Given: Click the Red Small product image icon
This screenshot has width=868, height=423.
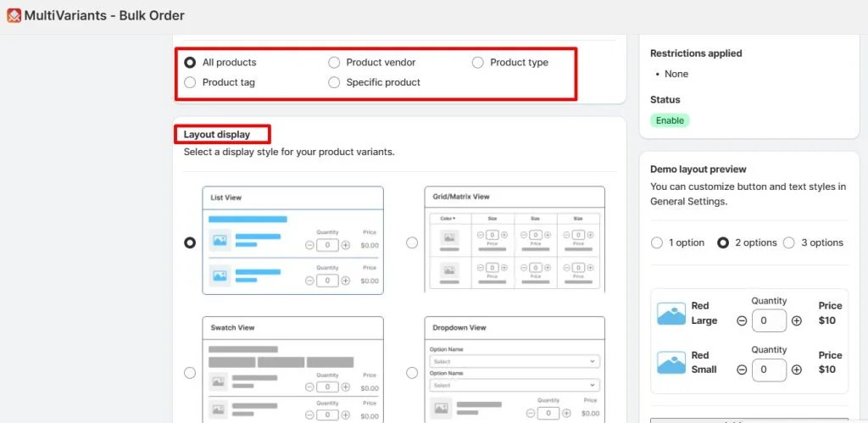Looking at the screenshot, I should (x=671, y=363).
